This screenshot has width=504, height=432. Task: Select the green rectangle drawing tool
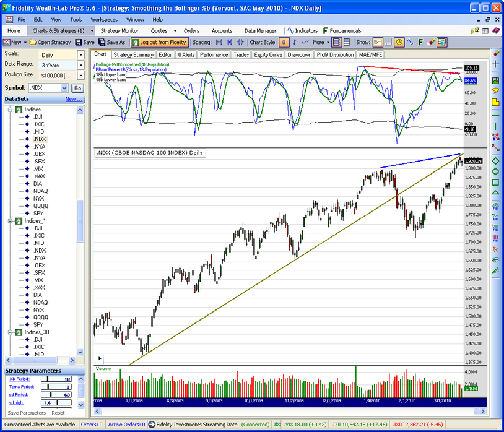click(x=495, y=183)
